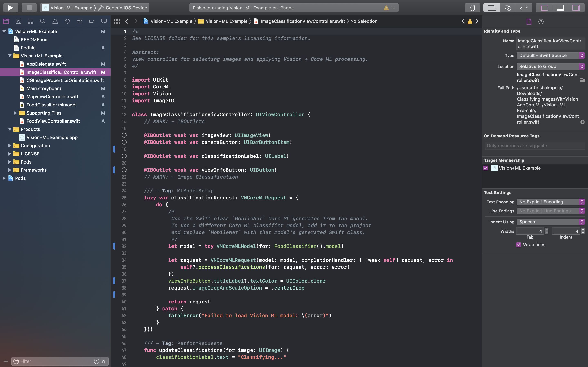Viewport: 588px width, 367px height.
Task: Toggle the Wrap lines checkbox
Action: coord(519,245)
